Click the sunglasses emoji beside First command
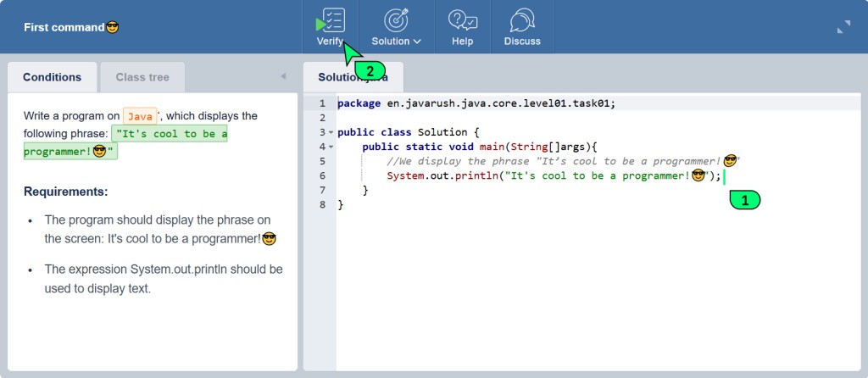The height and width of the screenshot is (378, 868). [x=112, y=27]
